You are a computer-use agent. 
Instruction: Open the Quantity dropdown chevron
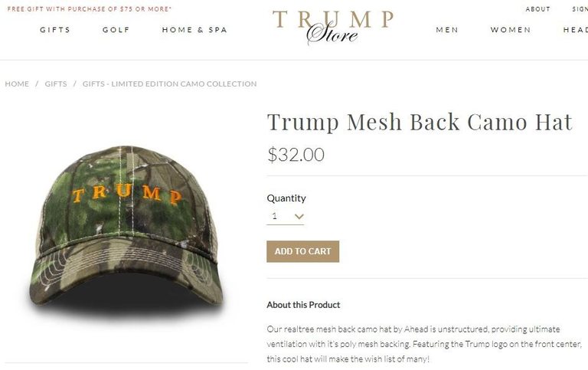coord(299,216)
